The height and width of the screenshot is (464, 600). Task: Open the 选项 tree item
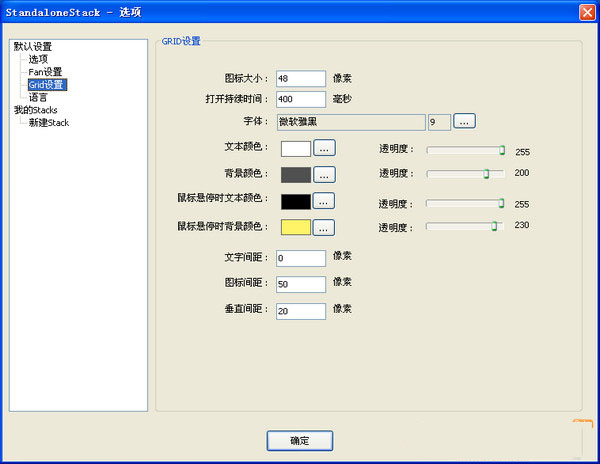click(38, 60)
